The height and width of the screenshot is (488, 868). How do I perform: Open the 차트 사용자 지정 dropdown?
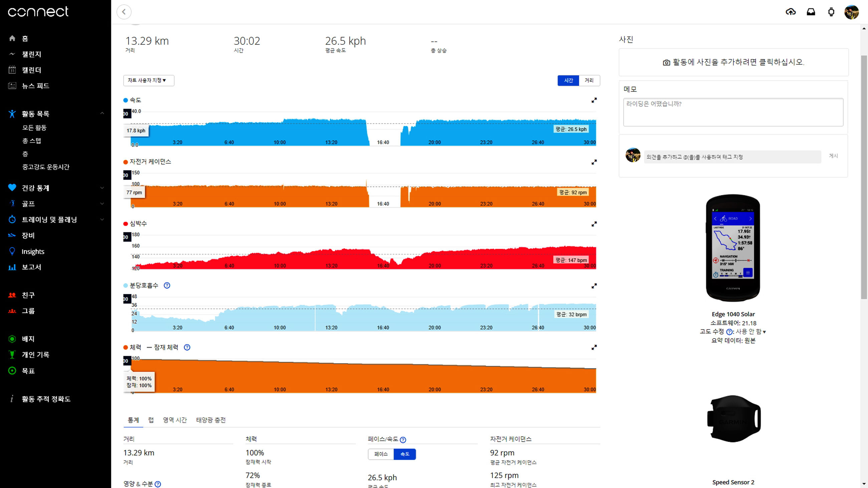tap(149, 80)
